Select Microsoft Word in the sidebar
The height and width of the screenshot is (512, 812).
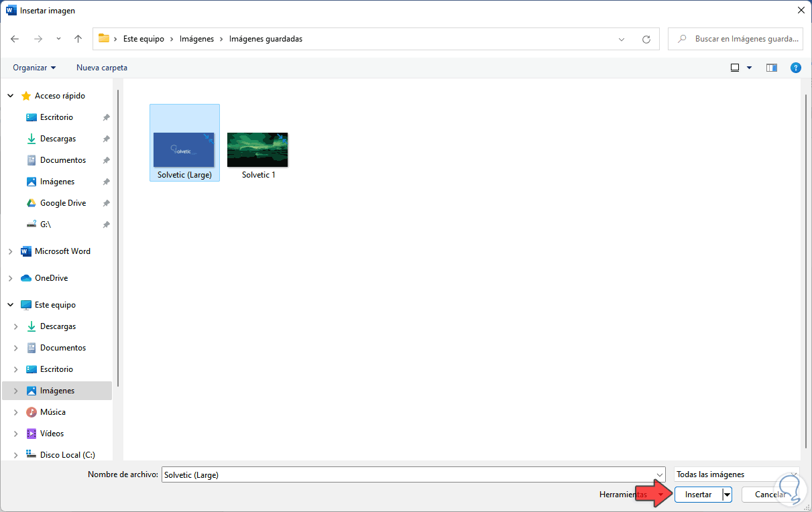(62, 251)
